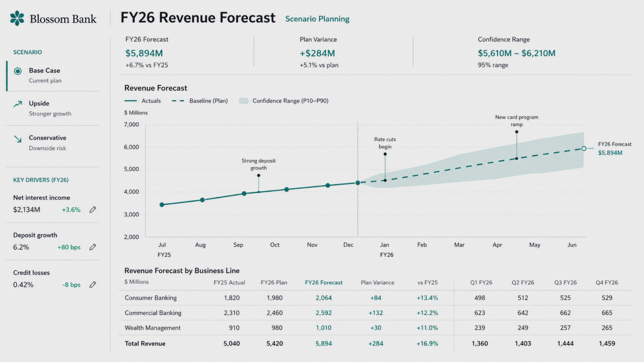
Task: Click the Conservative downward arrow icon
Action: pyautogui.click(x=18, y=139)
